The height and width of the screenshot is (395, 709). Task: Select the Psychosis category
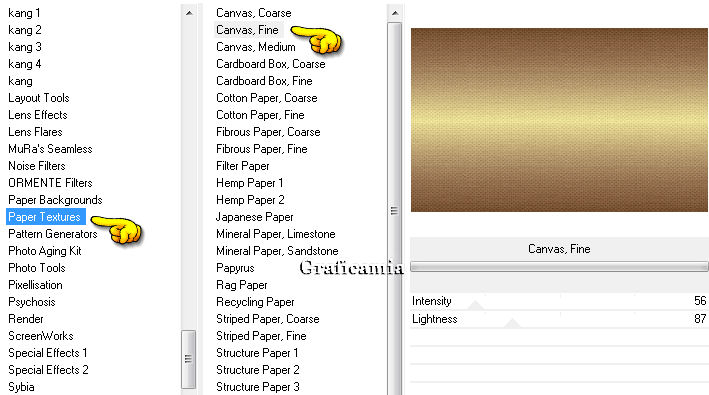coord(32,302)
